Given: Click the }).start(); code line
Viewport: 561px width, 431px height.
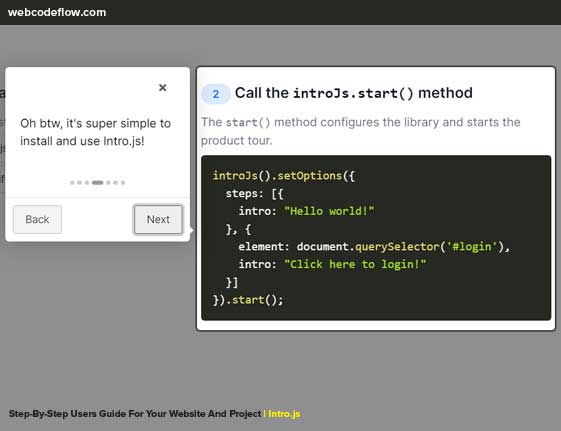Looking at the screenshot, I should tap(248, 300).
